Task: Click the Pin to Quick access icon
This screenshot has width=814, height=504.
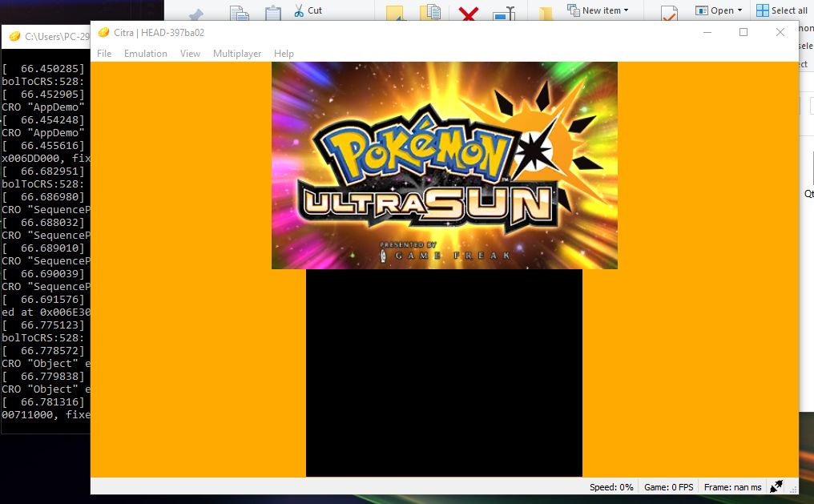Action: [x=196, y=15]
